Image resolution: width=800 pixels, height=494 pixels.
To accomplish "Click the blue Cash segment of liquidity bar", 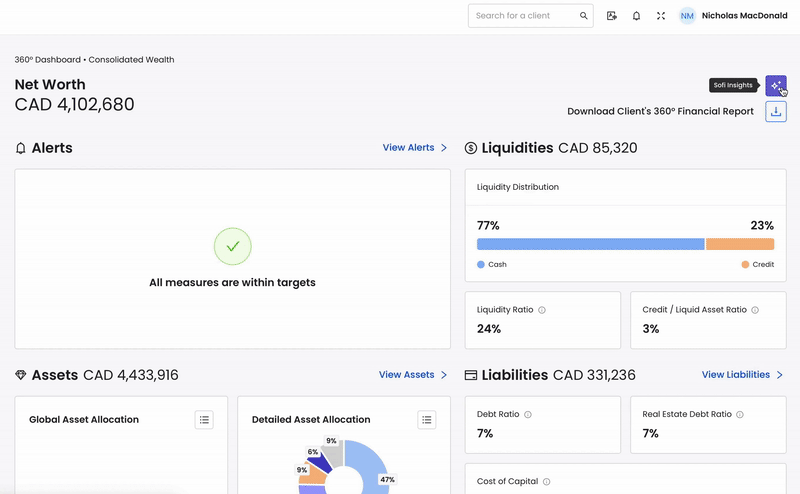I will (x=590, y=244).
